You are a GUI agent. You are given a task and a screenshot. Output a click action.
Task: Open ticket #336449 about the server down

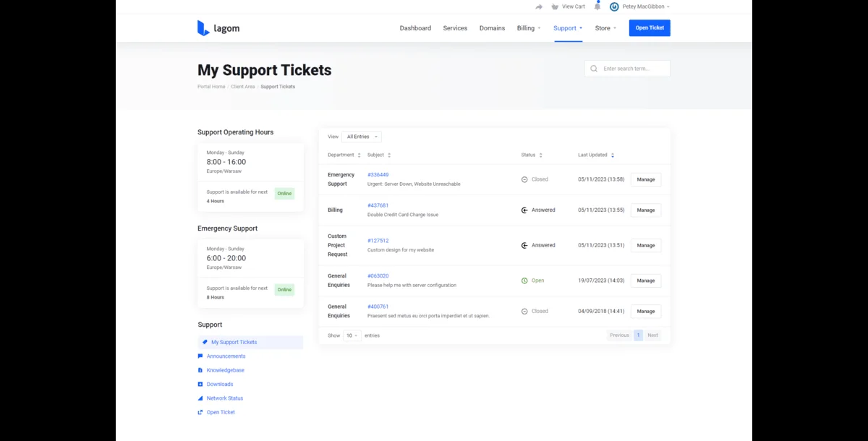coord(379,174)
